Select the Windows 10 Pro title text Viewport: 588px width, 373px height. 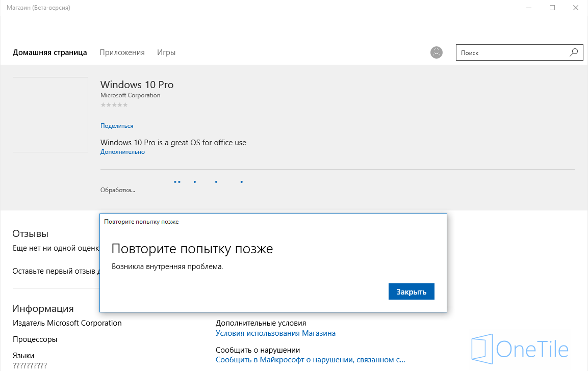tap(137, 85)
